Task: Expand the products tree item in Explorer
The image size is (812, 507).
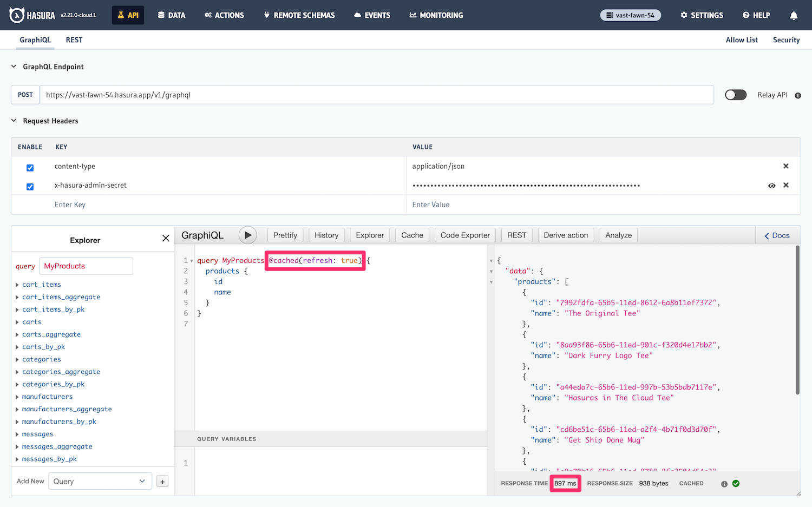Action: 222,271
